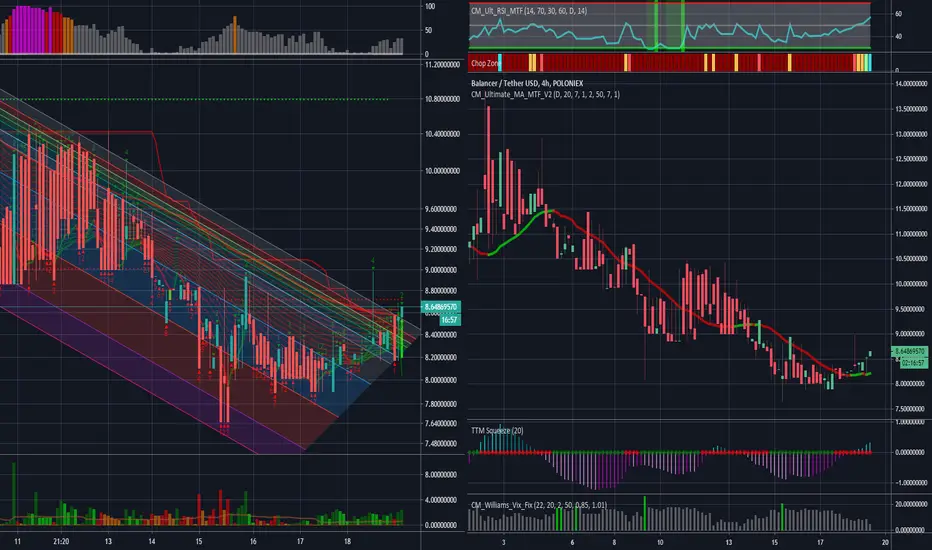This screenshot has width=932, height=550.
Task: Click the 11.50000000 price axis label
Action: 911,209
